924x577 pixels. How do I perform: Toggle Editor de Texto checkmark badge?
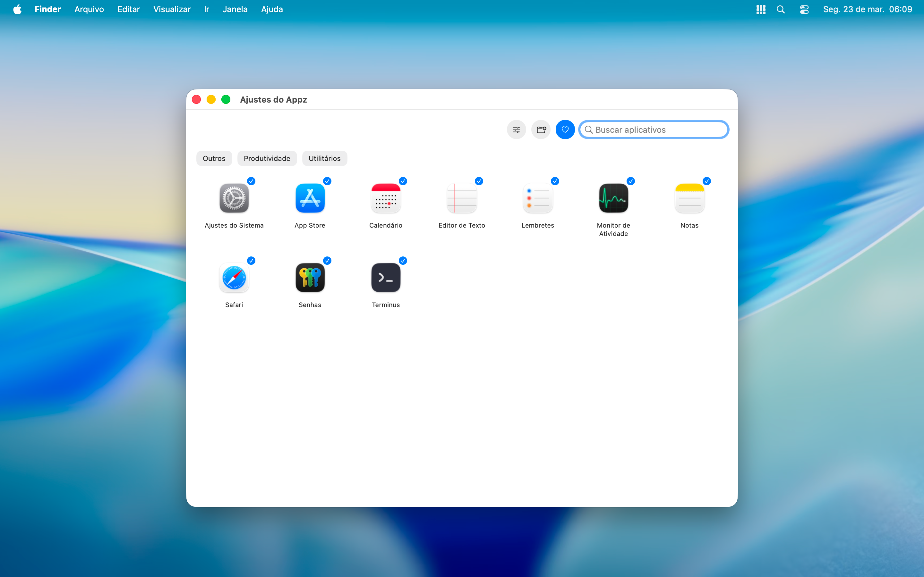coord(479,181)
